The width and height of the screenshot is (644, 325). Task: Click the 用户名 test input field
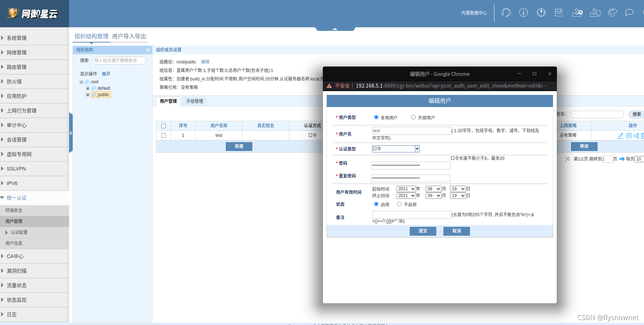411,131
